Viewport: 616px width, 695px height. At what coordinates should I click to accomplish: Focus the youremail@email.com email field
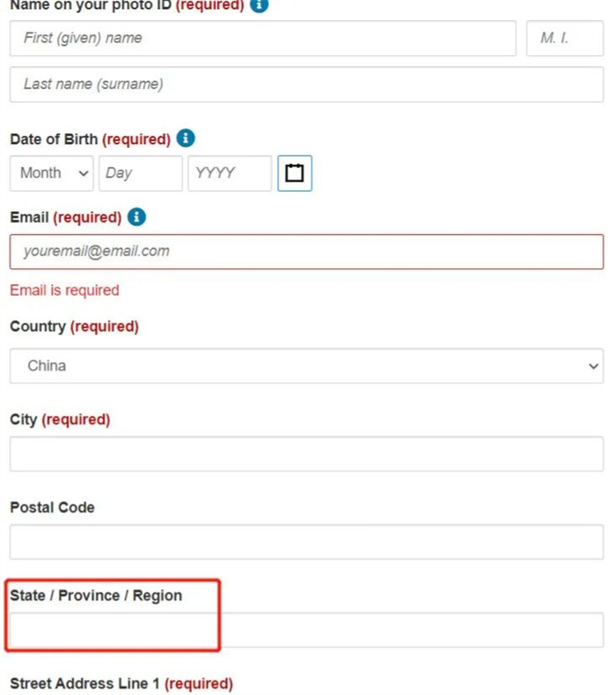[306, 252]
